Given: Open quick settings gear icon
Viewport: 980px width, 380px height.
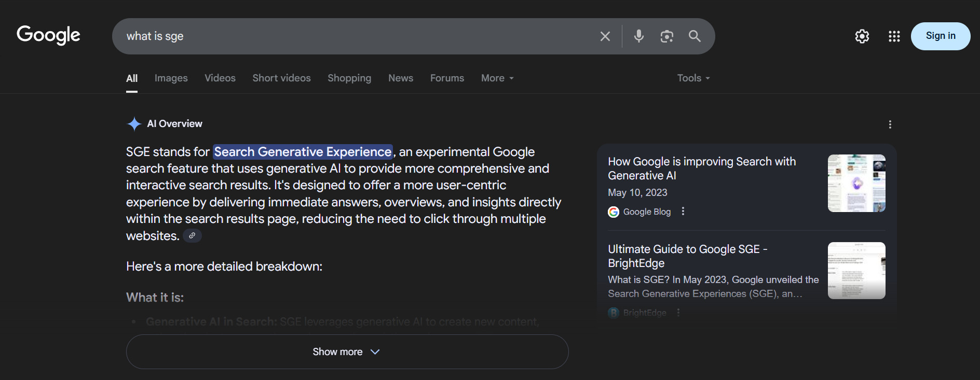Looking at the screenshot, I should click(862, 36).
